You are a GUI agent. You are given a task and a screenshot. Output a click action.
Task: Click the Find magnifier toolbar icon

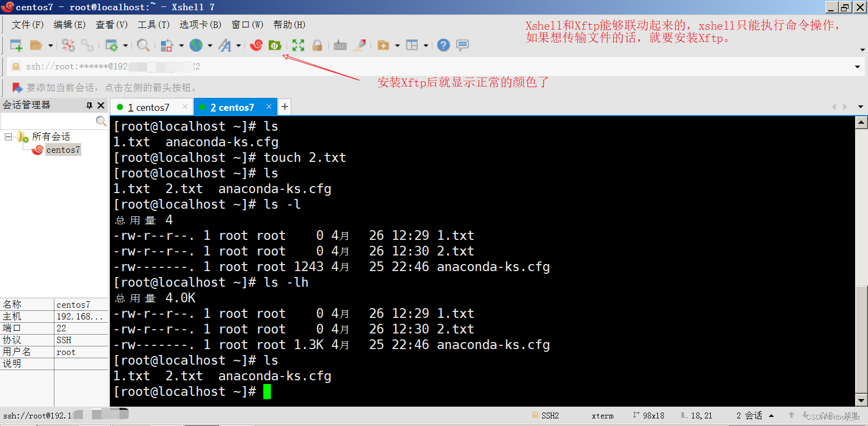click(143, 45)
